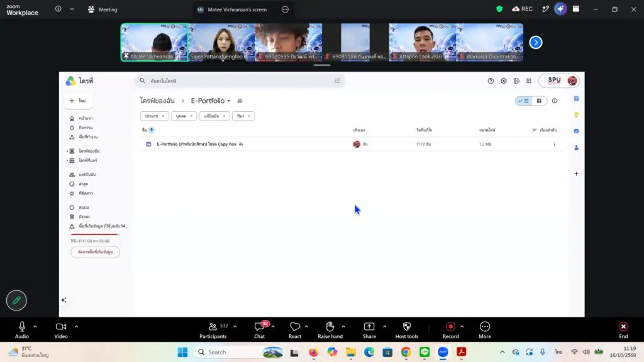Toggle Zoom Audio microphone

22,330
